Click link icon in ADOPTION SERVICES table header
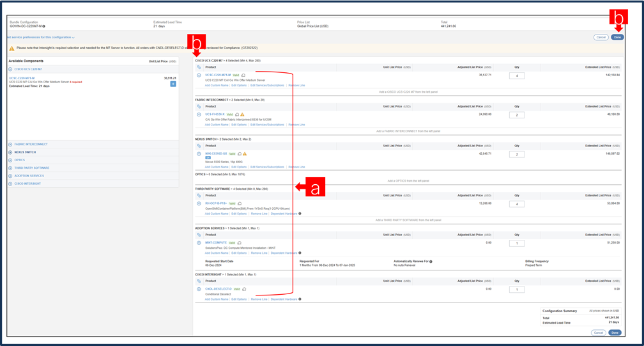The height and width of the screenshot is (346, 644). point(199,235)
